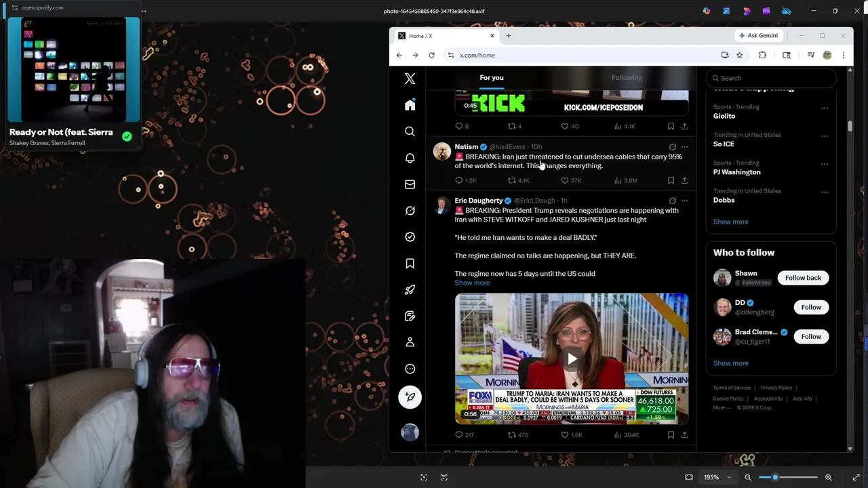
Task: Open Bookmarks icon in the X sidebar
Action: [x=410, y=264]
